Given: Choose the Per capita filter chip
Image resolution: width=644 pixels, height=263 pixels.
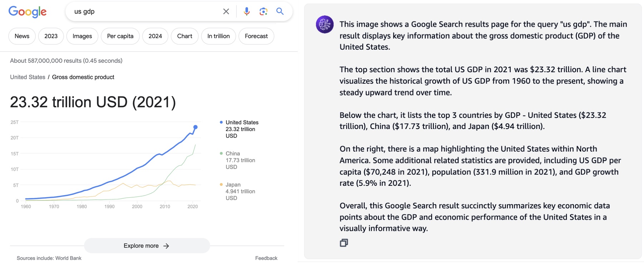Looking at the screenshot, I should (x=120, y=36).
